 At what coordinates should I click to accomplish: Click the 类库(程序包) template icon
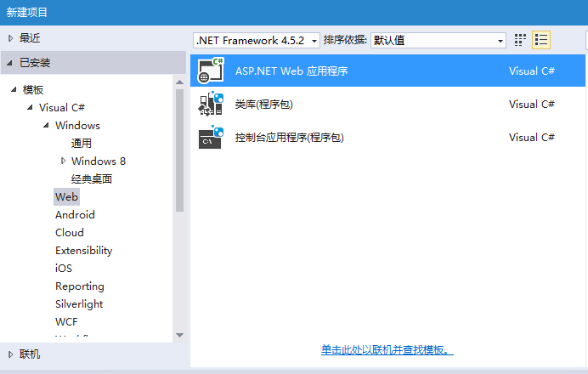click(x=211, y=104)
